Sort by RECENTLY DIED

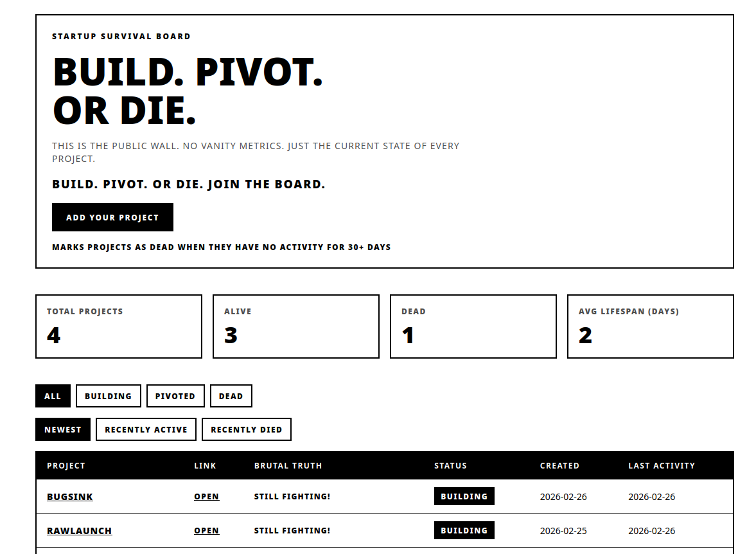pyautogui.click(x=246, y=429)
